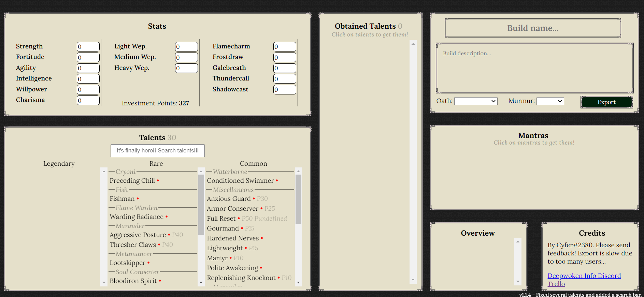Image resolution: width=644 pixels, height=297 pixels.
Task: Open the Oath dropdown
Action: pyautogui.click(x=475, y=101)
